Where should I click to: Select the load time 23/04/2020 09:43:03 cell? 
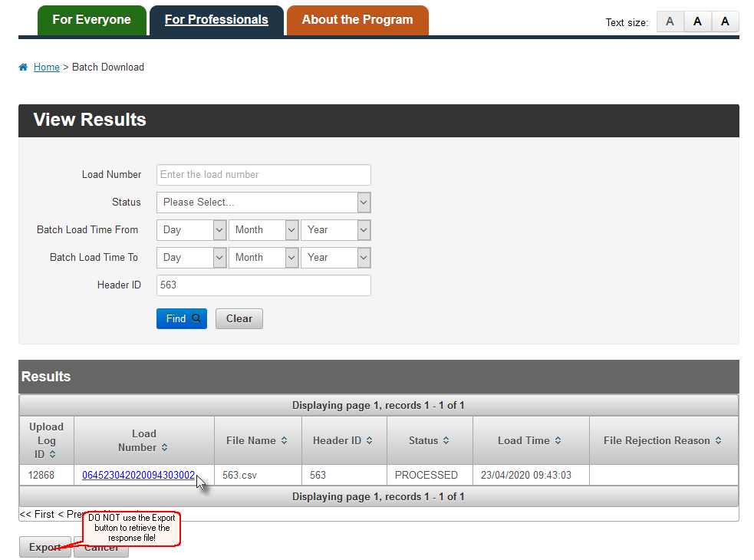tap(532, 476)
